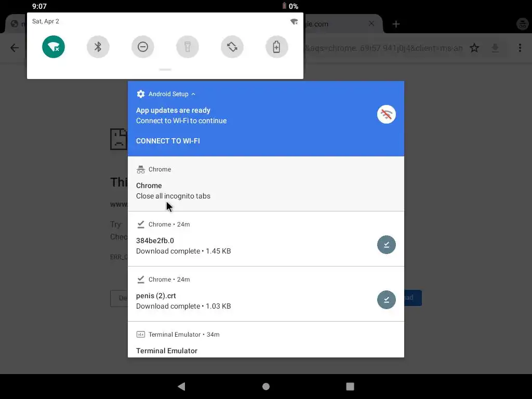Tap CONNECT TO WI-FI action
This screenshot has width=532, height=399.
[x=168, y=141]
